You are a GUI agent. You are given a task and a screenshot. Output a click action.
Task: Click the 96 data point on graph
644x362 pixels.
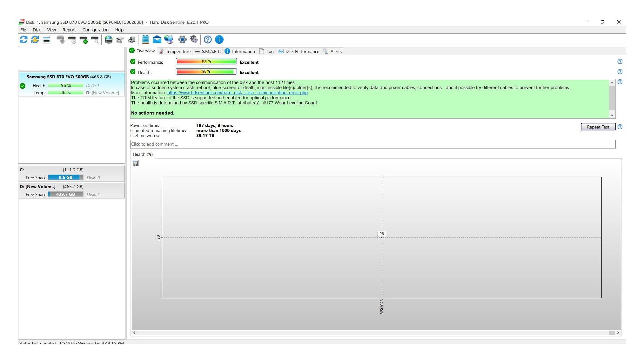point(382,237)
